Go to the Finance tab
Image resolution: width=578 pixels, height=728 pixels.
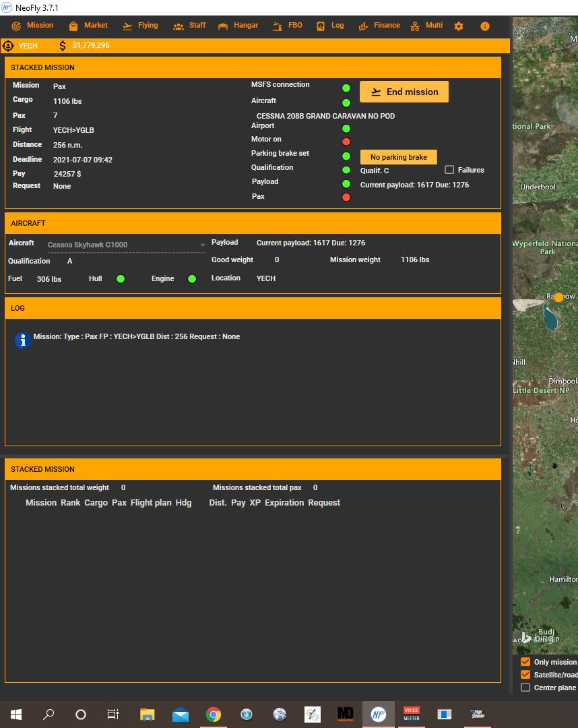click(x=379, y=26)
